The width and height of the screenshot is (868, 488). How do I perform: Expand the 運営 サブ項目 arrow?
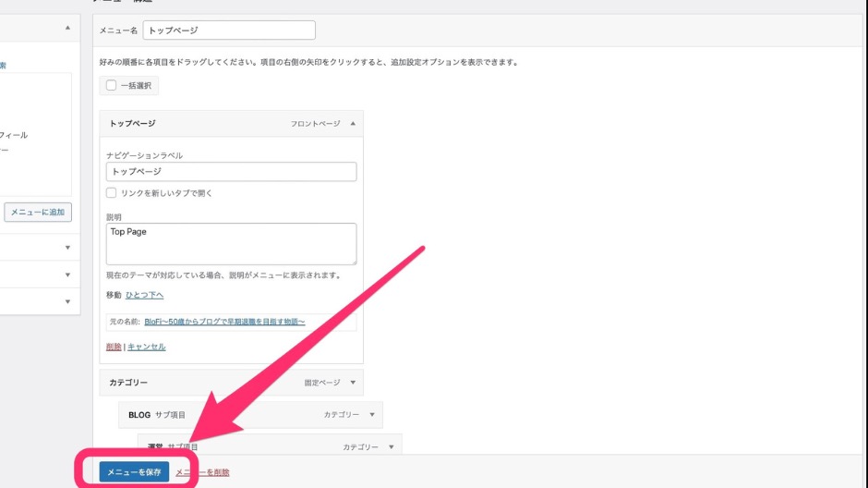(x=392, y=447)
